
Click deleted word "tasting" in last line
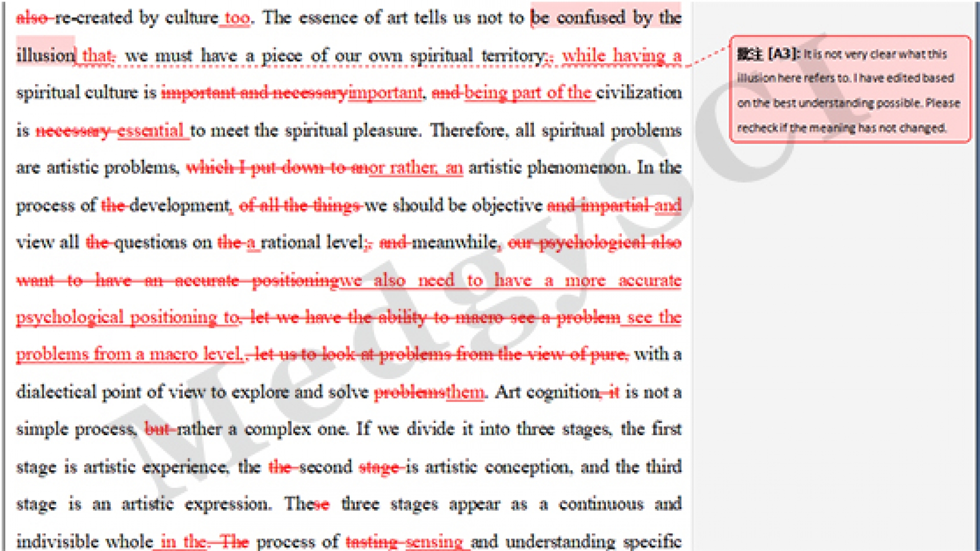coord(371,541)
